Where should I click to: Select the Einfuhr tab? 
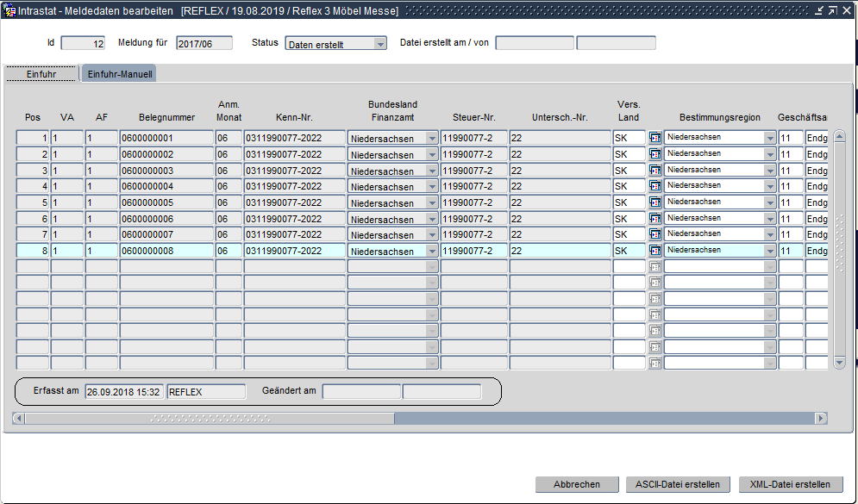pyautogui.click(x=41, y=74)
